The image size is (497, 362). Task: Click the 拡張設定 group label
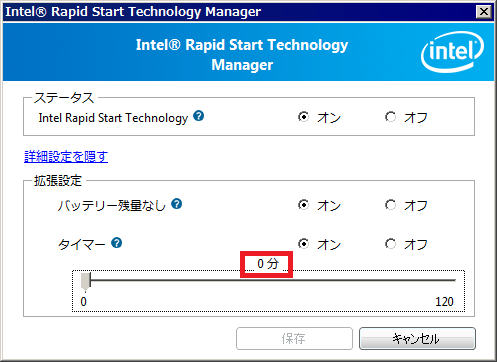pyautogui.click(x=58, y=181)
